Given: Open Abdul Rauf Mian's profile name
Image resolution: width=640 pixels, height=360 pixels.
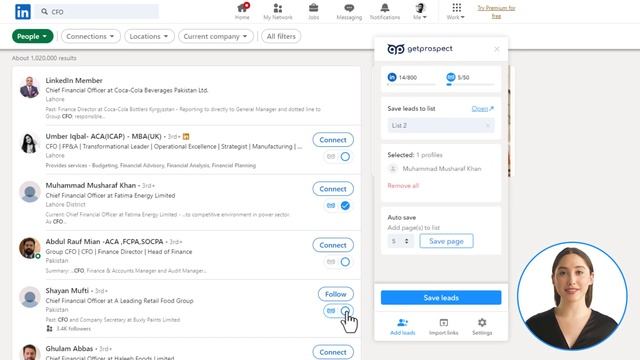Looking at the screenshot, I should 104,242.
